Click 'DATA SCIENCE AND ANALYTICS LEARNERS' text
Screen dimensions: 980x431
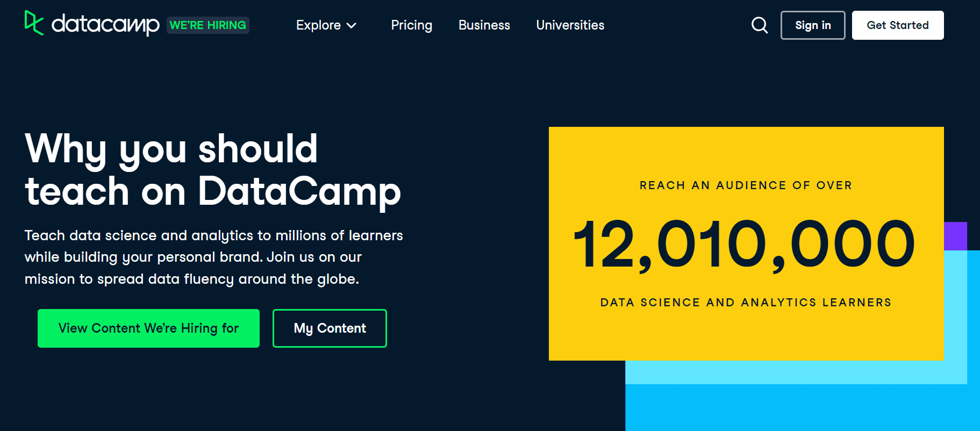pos(746,303)
